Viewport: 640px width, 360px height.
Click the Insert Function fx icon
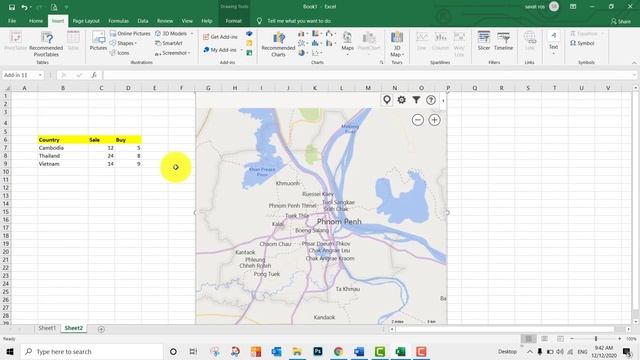pyautogui.click(x=94, y=75)
